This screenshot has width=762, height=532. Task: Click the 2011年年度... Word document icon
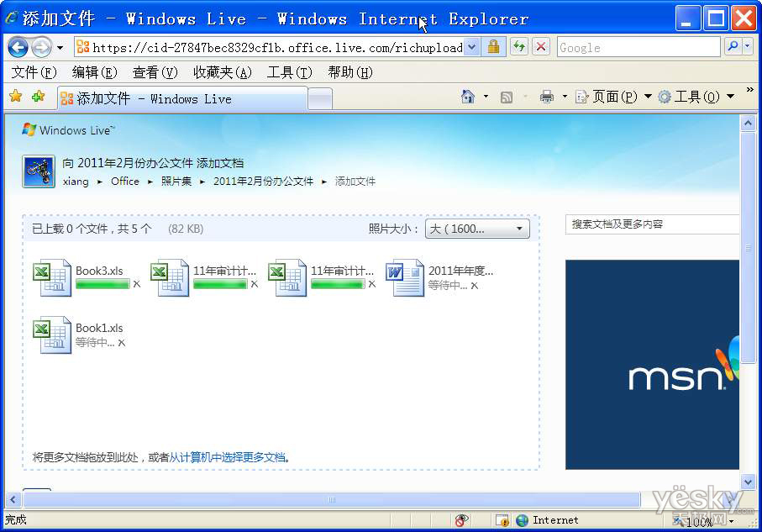[405, 277]
